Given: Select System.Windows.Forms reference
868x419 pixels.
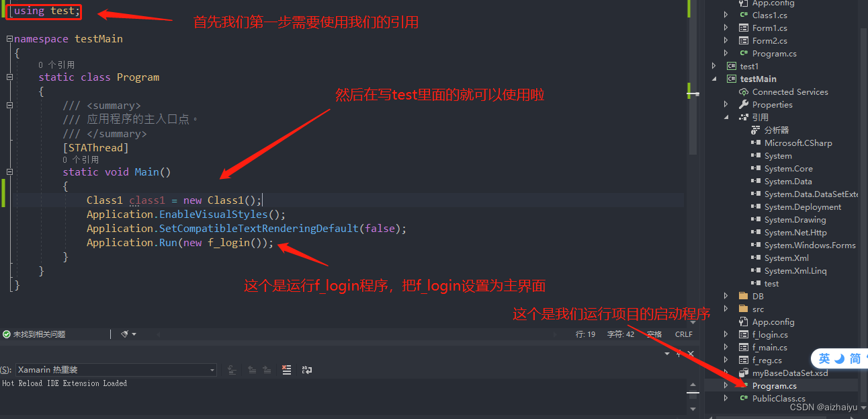Looking at the screenshot, I should [x=810, y=245].
